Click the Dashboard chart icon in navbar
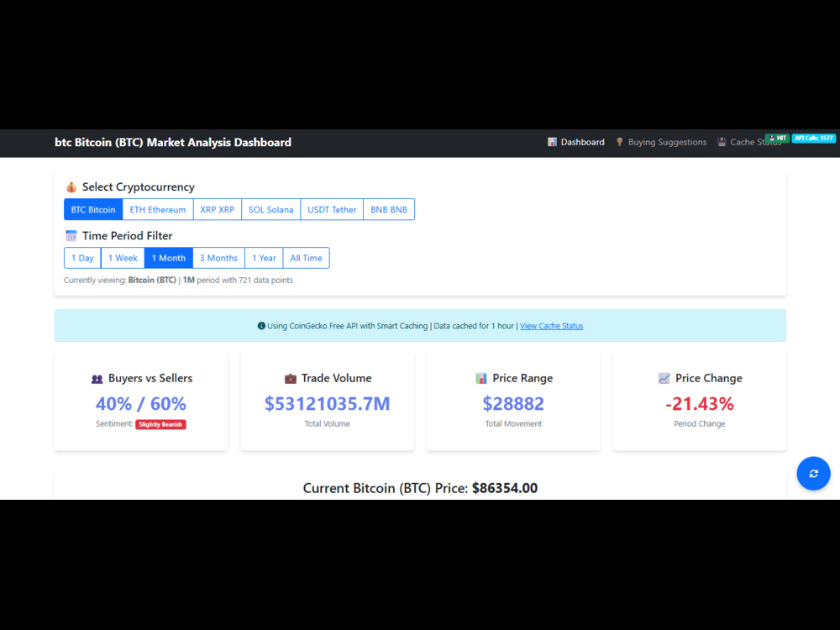Viewport: 840px width, 630px height. [552, 142]
